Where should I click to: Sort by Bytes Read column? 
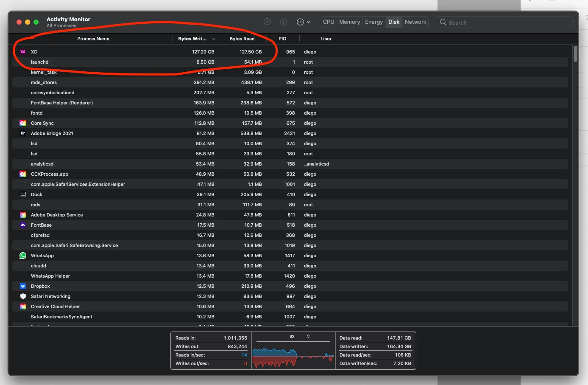[242, 39]
